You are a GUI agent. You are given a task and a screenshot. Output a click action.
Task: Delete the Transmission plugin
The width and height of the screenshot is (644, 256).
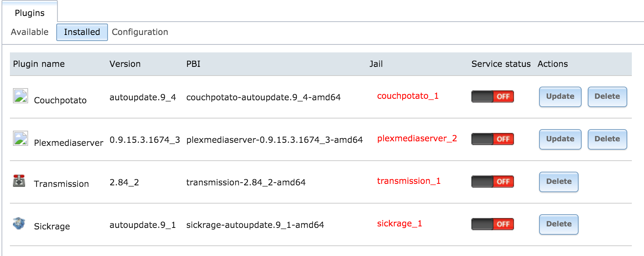tap(558, 182)
